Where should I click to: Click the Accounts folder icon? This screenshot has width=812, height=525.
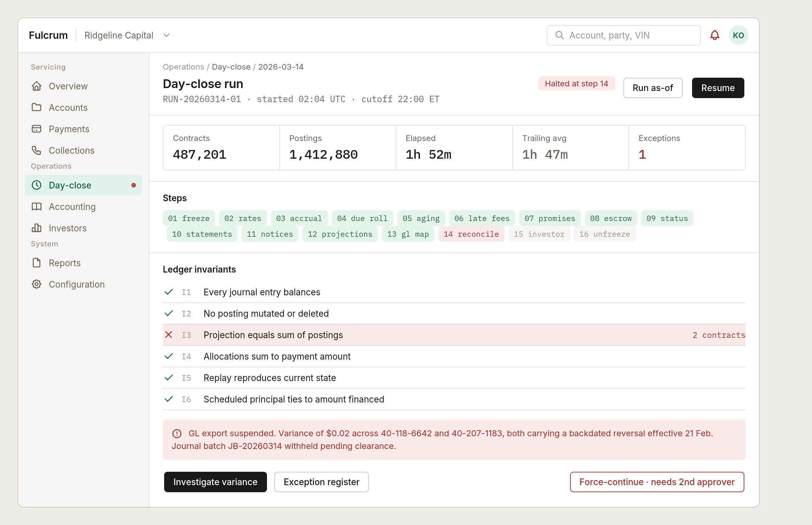(x=37, y=107)
